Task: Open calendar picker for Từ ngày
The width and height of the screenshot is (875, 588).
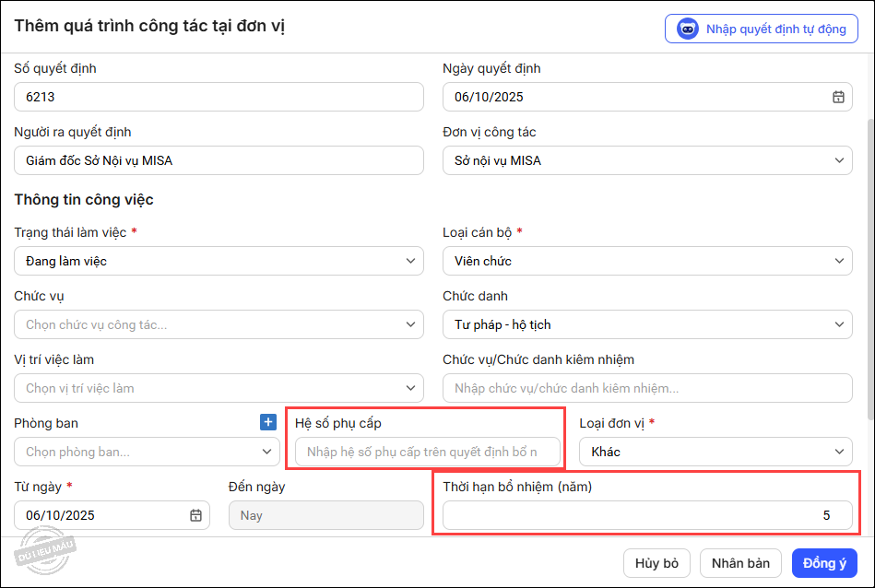Action: (x=195, y=515)
